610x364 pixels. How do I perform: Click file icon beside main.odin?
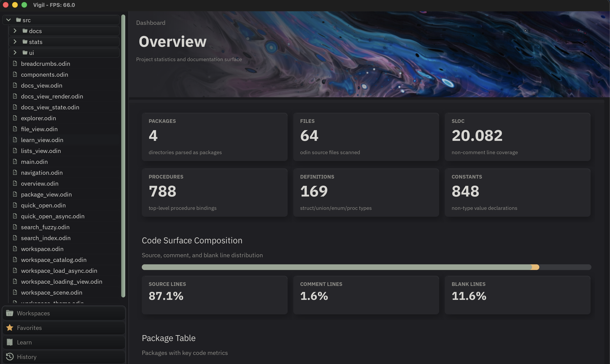click(x=15, y=162)
